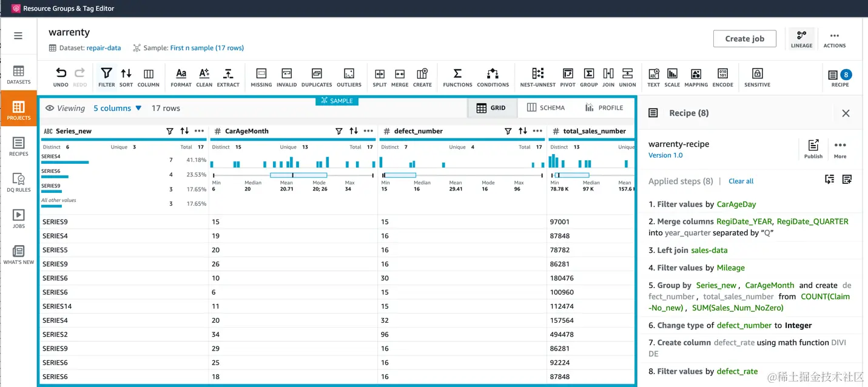Click Clear all applied steps
This screenshot has height=387, width=868.
click(x=741, y=181)
